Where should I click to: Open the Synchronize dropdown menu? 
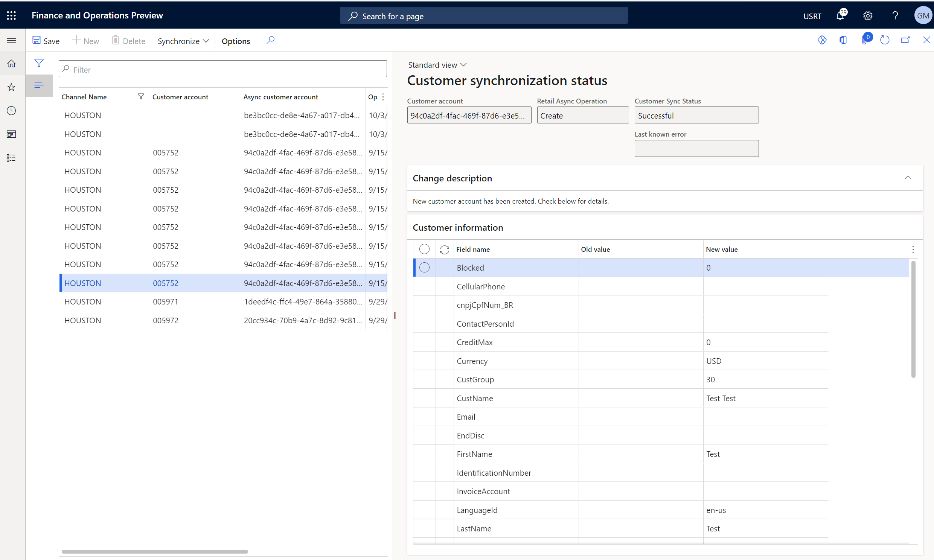(x=183, y=41)
